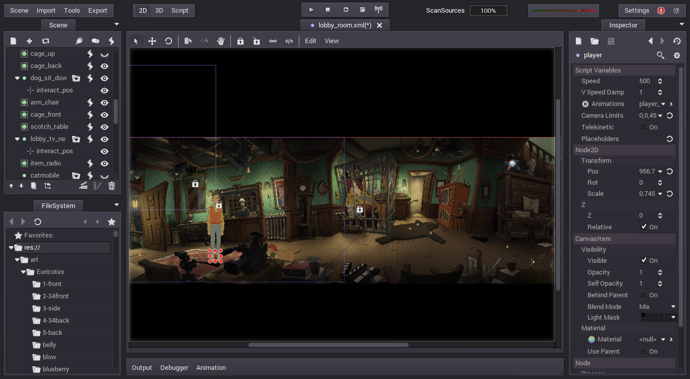Screen dimensions: 690x379
Task: Click the bone link icon in viewport toolbar
Action: (x=273, y=41)
